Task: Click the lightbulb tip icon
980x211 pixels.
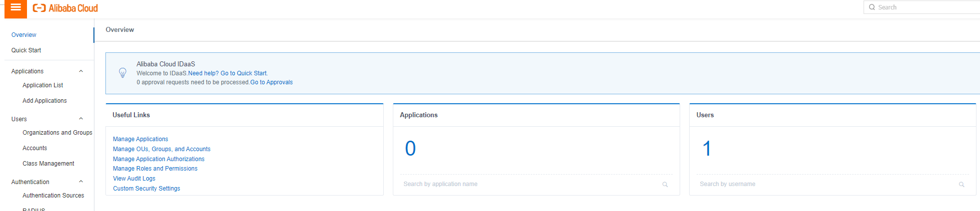Action: point(122,73)
